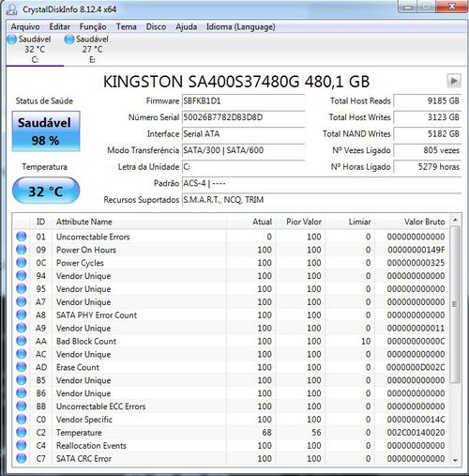Image resolution: width=469 pixels, height=476 pixels.
Task: Click status orb for SATA CRC Error row
Action: [22, 458]
